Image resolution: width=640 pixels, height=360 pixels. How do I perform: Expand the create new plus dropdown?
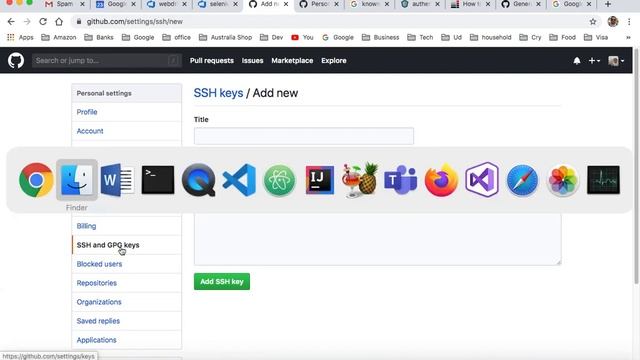(594, 61)
